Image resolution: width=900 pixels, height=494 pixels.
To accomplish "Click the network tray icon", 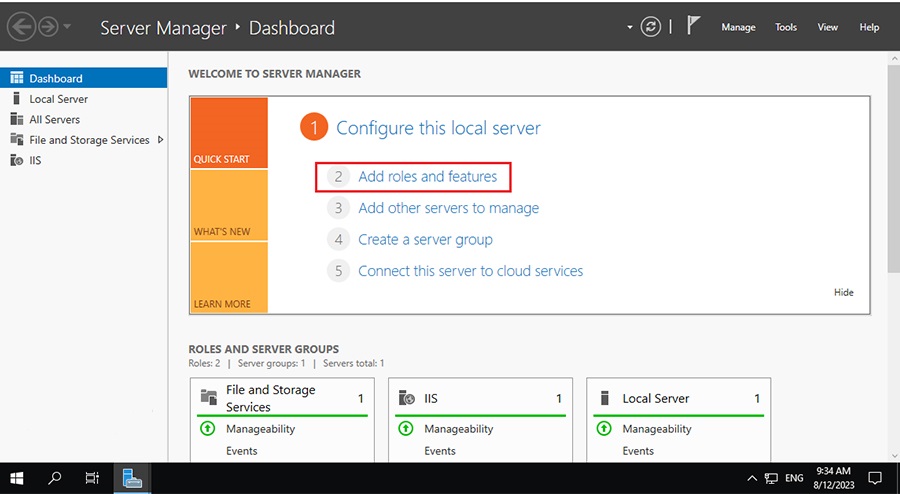I will 771,479.
